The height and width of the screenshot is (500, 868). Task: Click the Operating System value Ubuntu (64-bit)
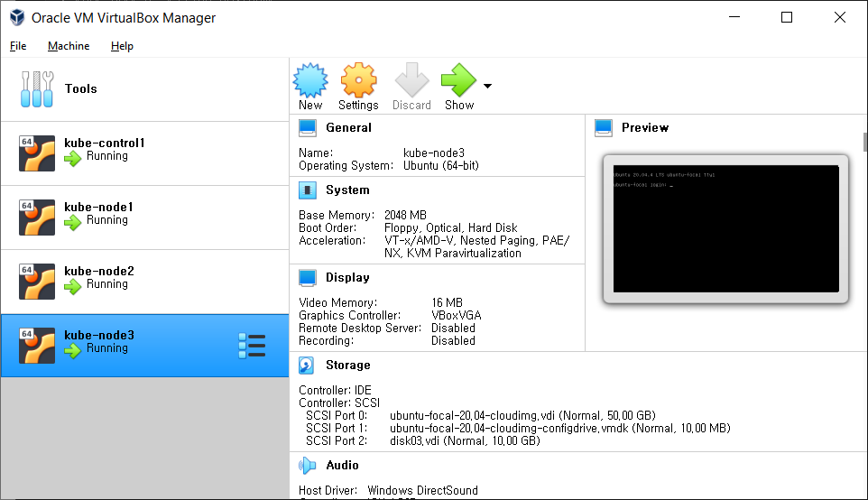(440, 165)
